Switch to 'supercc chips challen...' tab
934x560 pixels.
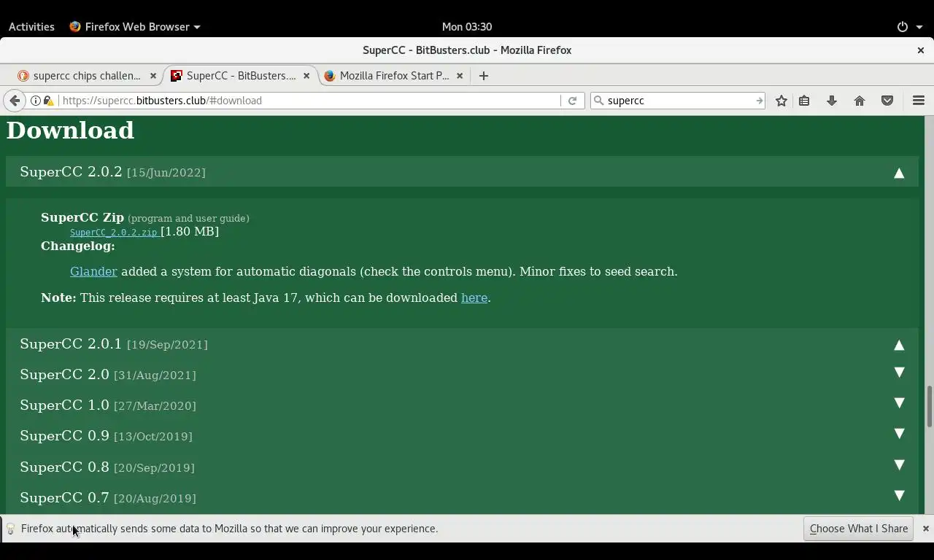86,76
